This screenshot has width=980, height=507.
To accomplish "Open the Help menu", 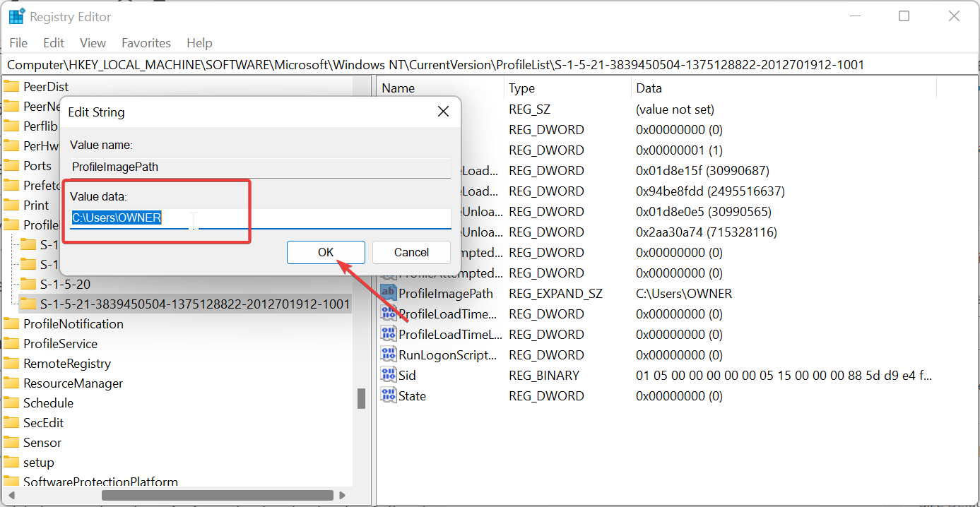I will coord(199,43).
